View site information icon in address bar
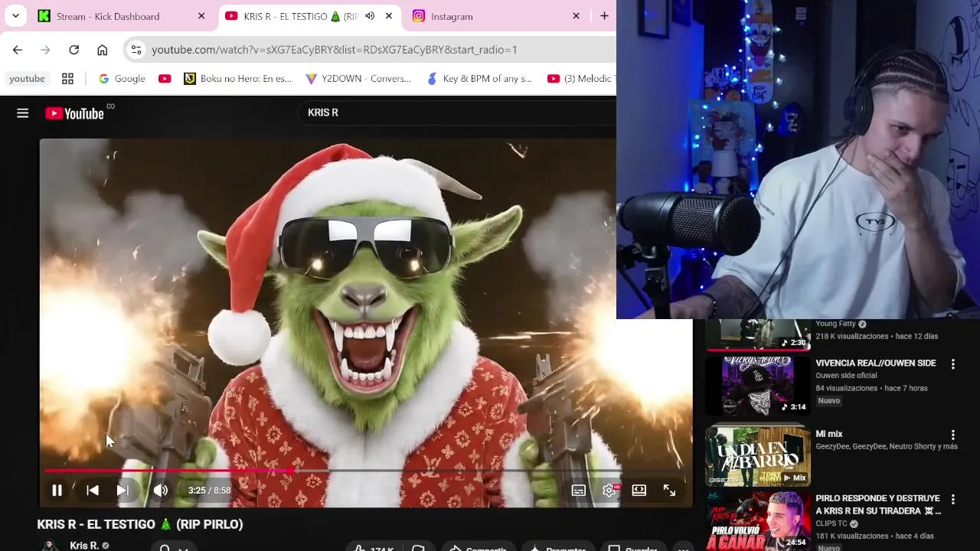This screenshot has width=980, height=551. point(136,50)
